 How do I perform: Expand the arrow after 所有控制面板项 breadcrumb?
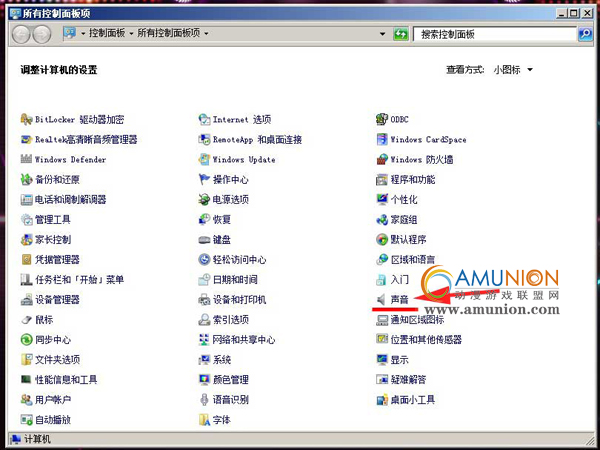click(206, 34)
